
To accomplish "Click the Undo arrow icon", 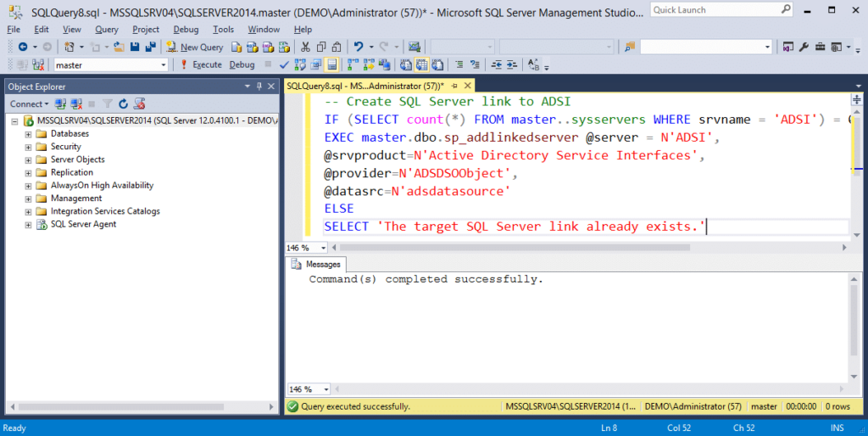I will [359, 47].
